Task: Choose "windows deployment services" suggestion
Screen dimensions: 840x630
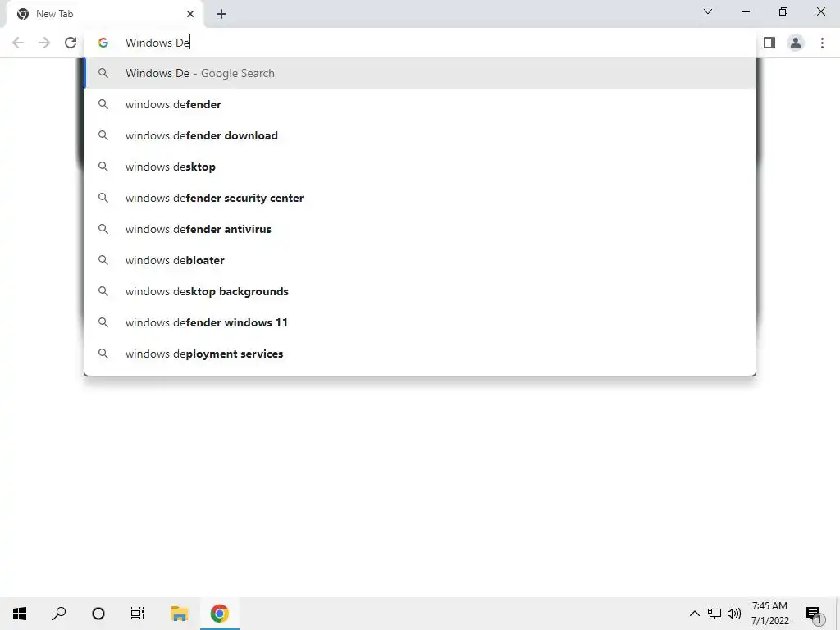Action: (x=420, y=354)
